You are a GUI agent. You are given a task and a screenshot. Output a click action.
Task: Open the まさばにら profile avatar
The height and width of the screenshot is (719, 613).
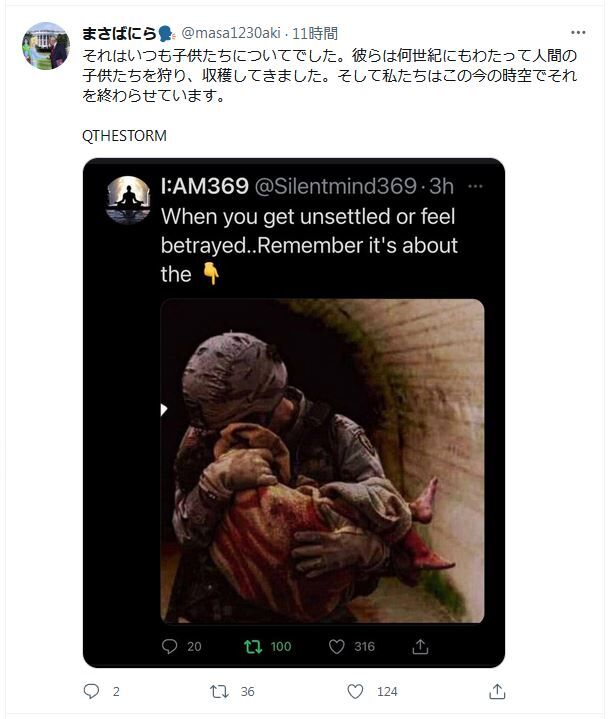(x=45, y=46)
